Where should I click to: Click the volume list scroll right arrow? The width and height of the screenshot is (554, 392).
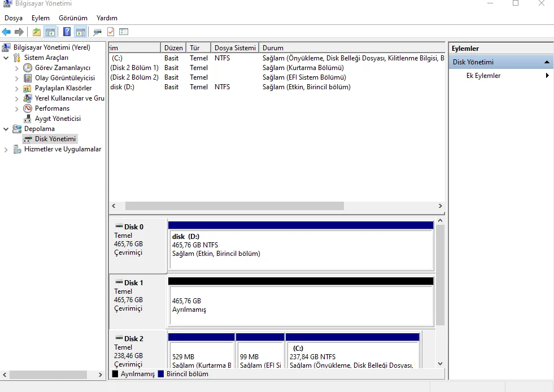point(440,206)
